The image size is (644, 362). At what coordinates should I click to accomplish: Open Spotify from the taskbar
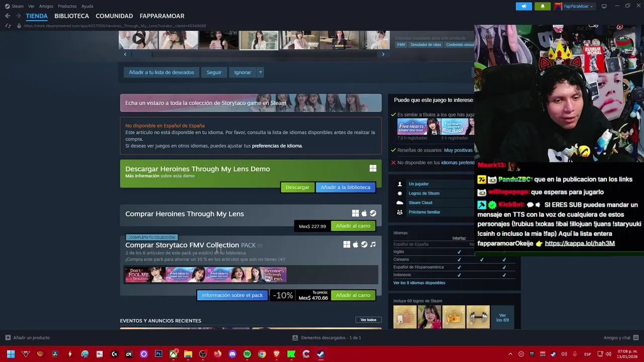247,354
